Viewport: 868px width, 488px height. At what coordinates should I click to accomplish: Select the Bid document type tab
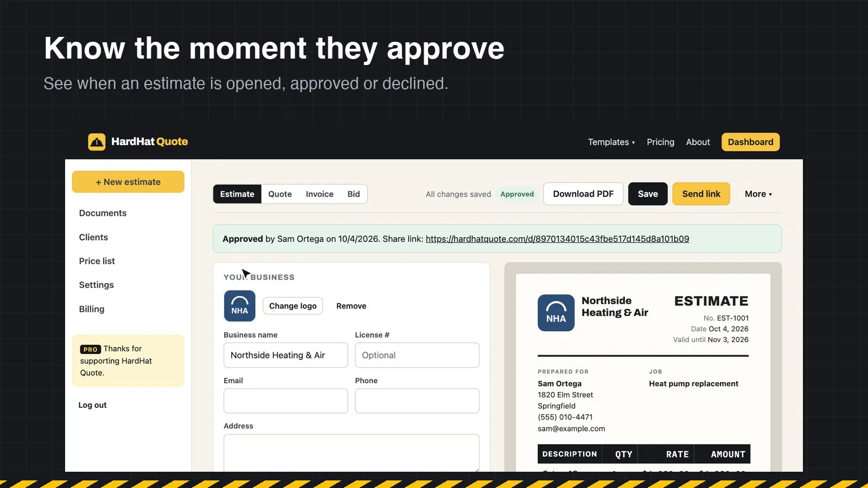(354, 194)
